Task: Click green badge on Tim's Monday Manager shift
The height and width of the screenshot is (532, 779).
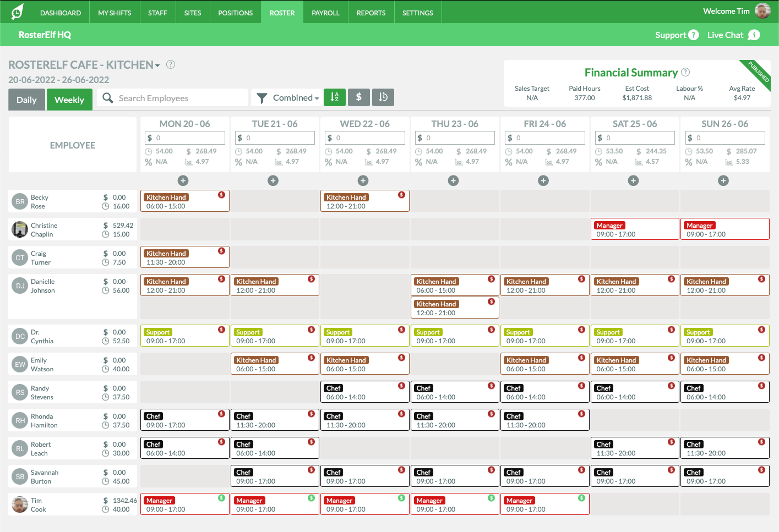Action: (221, 498)
